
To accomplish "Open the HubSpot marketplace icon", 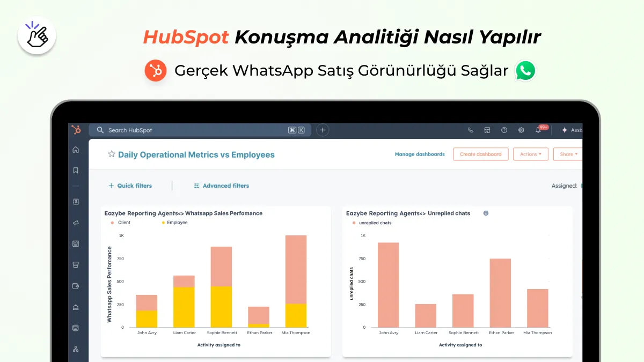I will click(487, 130).
